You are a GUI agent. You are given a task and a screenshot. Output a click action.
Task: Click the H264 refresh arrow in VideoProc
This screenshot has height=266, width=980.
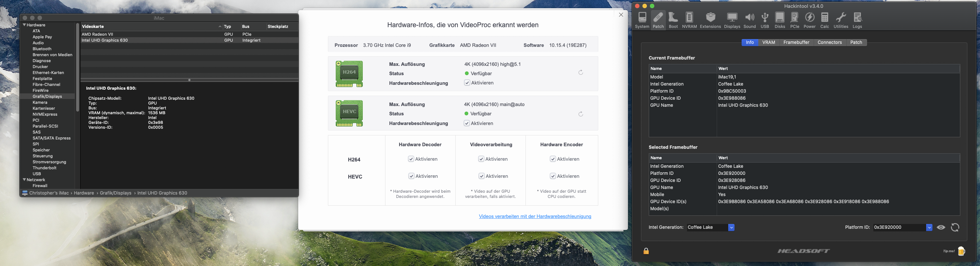click(581, 73)
